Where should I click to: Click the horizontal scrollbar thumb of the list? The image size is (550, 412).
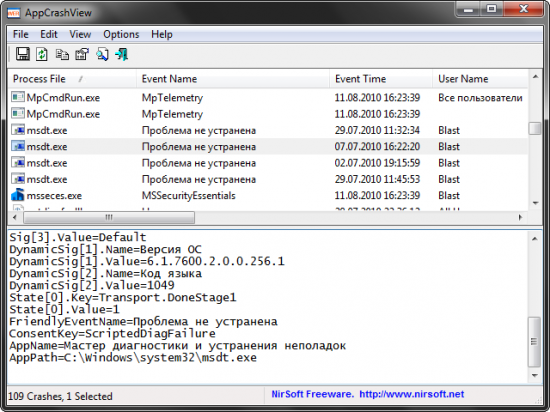pyautogui.click(x=109, y=217)
